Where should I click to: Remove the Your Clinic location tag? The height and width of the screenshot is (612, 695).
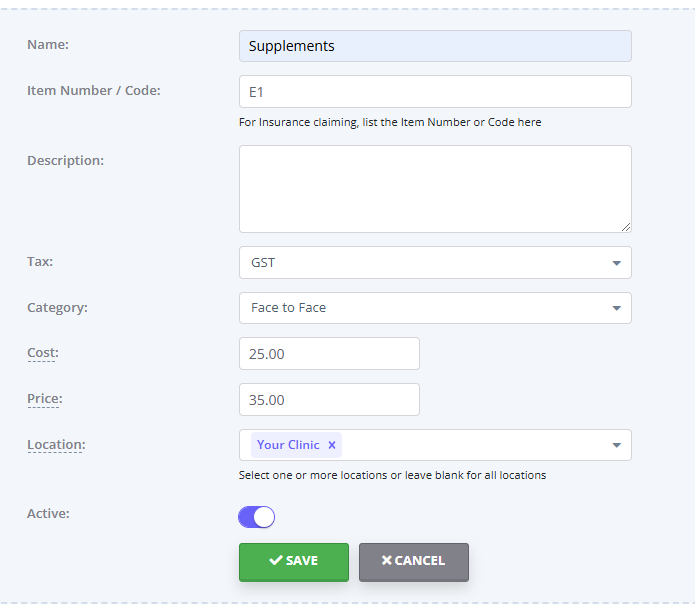(332, 445)
